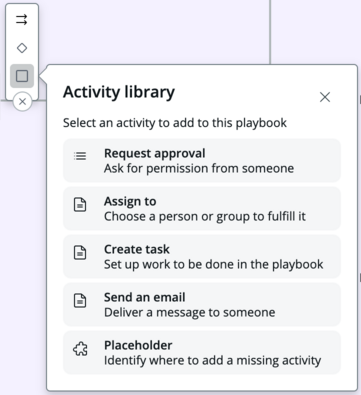The height and width of the screenshot is (395, 361).
Task: Click 'Ask for permission from someone' description
Action: (199, 168)
